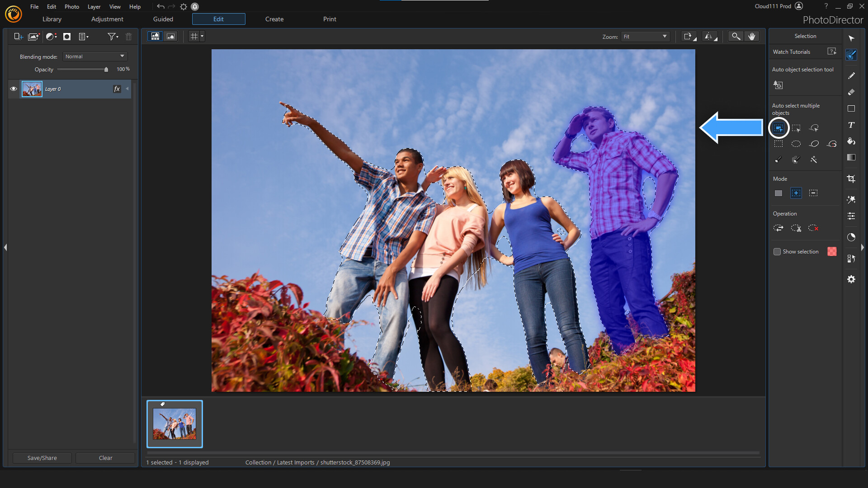Screen dimensions: 868x488
Task: Click the Save/Share button
Action: click(42, 458)
